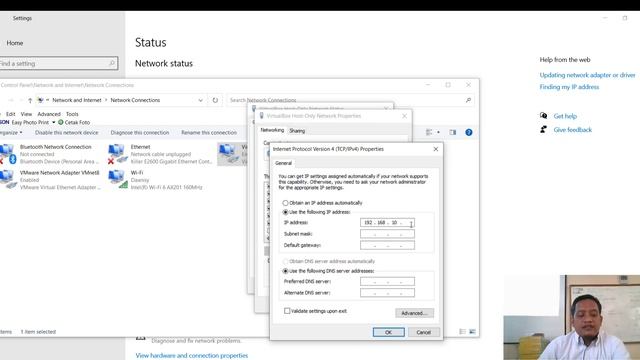
Task: Click OK in IPv4 Properties
Action: click(389, 332)
